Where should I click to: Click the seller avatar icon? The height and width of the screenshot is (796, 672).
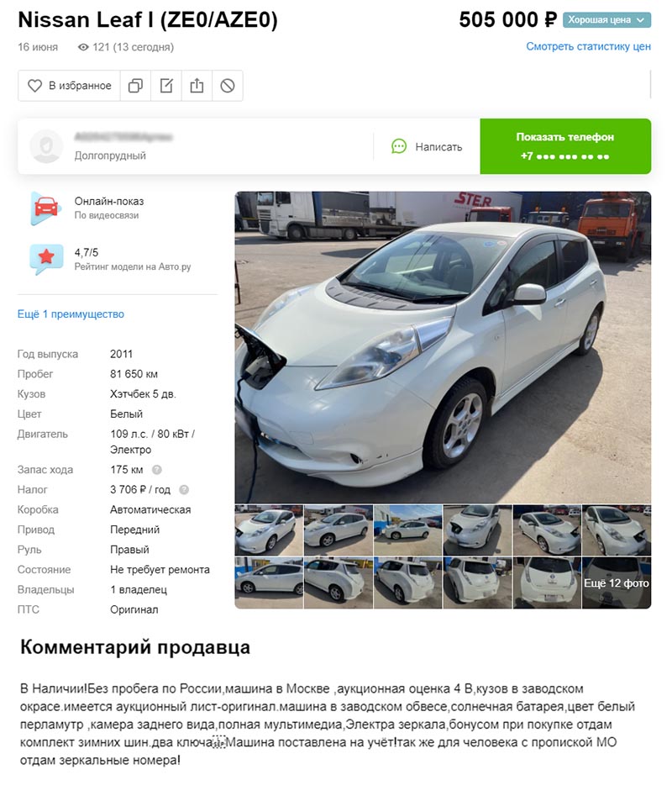click(x=47, y=146)
